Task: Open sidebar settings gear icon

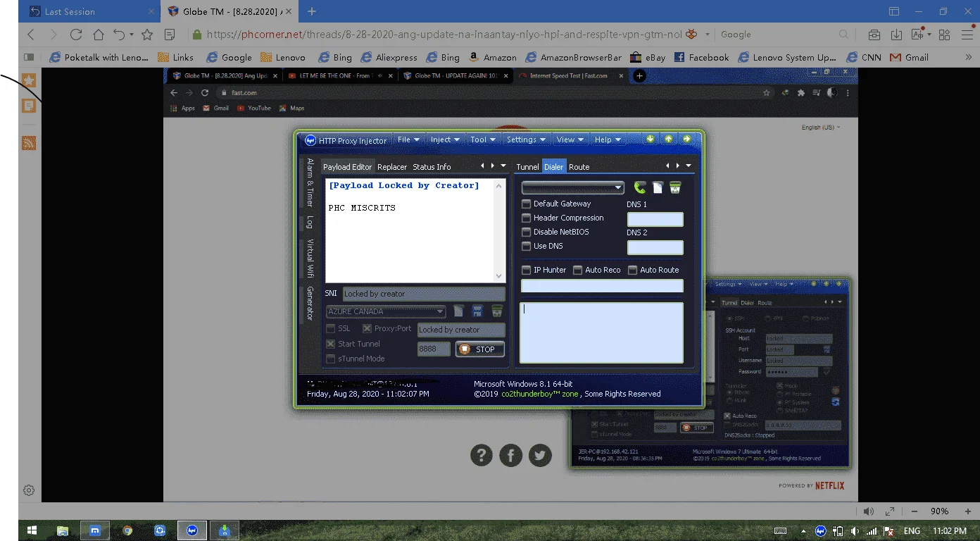Action: (29, 490)
